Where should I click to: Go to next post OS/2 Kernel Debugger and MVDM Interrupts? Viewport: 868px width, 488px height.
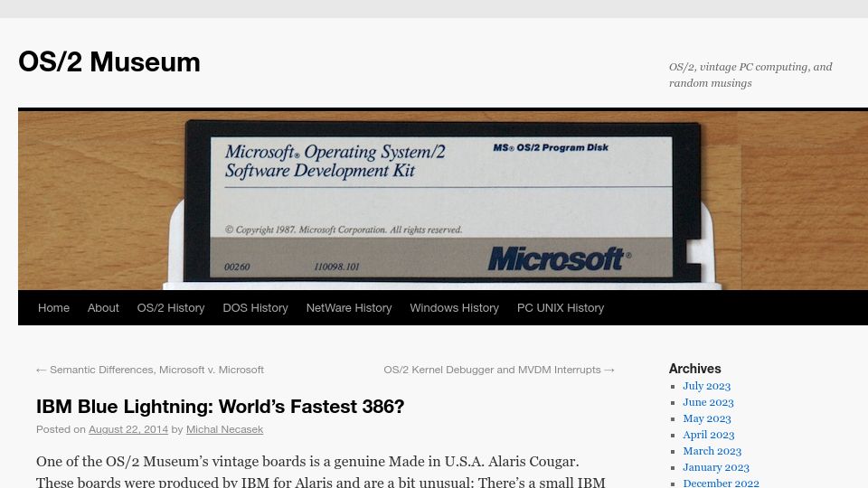pyautogui.click(x=499, y=370)
